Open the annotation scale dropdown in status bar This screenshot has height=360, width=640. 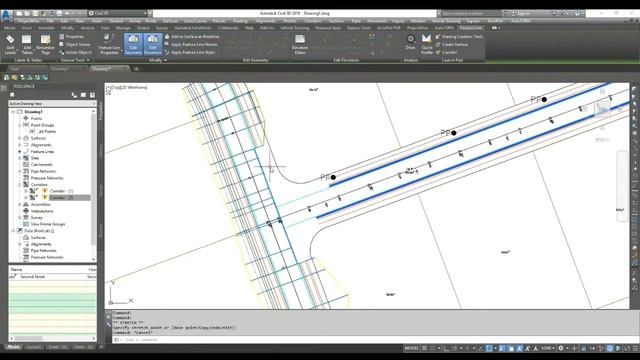(548, 348)
